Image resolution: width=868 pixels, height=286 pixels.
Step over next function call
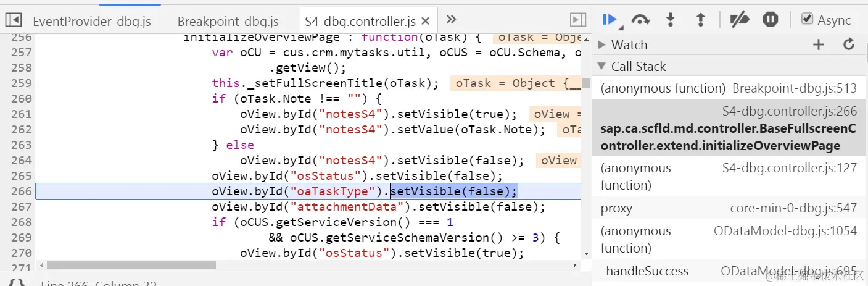coord(640,20)
